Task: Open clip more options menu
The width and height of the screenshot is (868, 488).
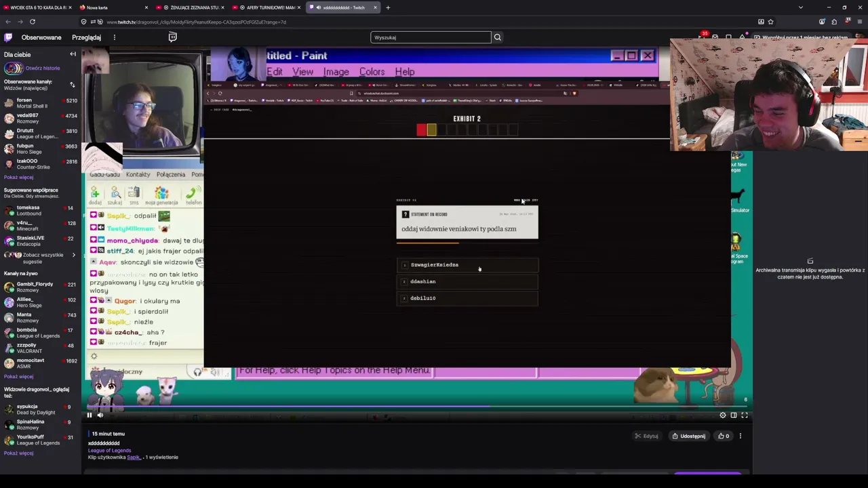Action: click(x=741, y=436)
